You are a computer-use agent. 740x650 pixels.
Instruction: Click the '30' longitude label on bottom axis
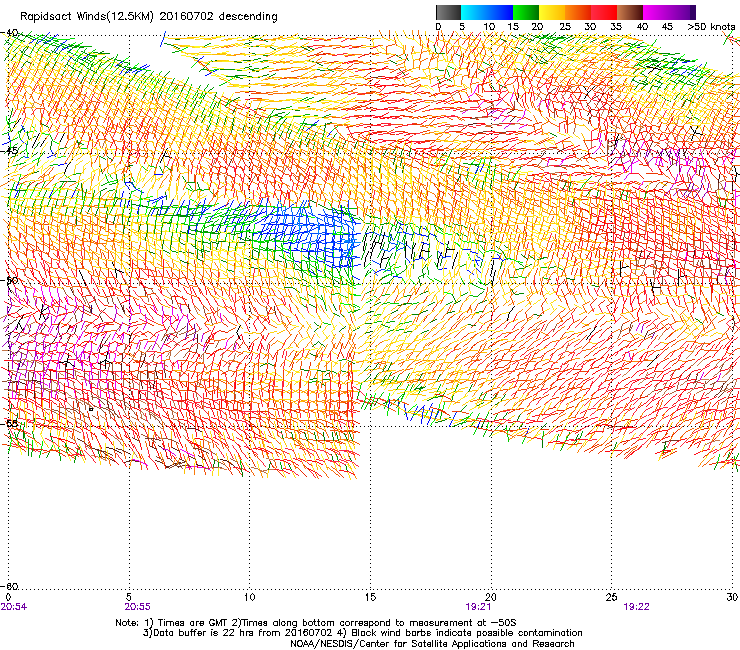coord(732,597)
